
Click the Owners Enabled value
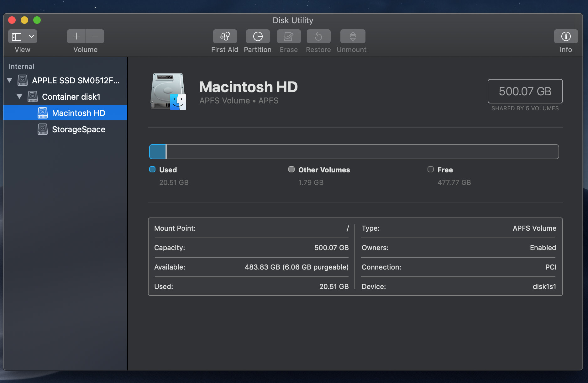(543, 248)
